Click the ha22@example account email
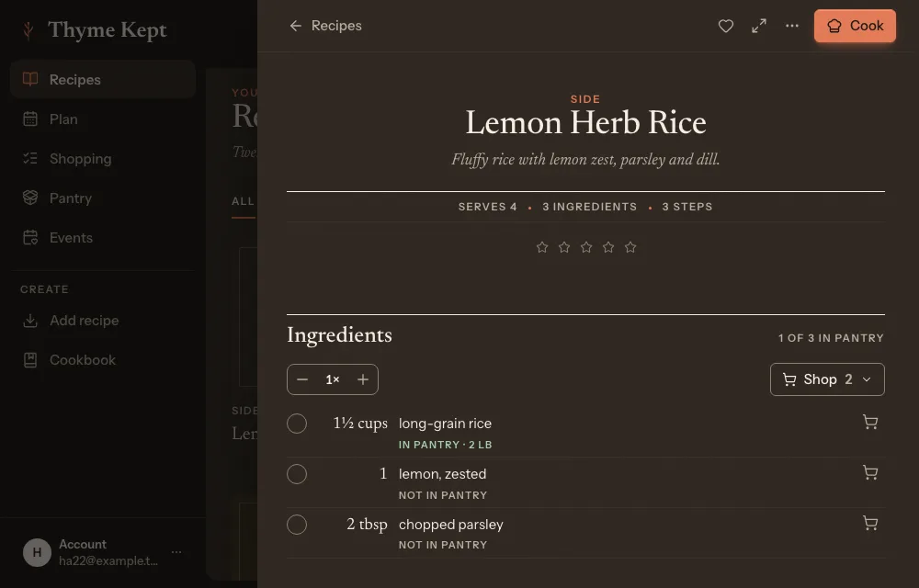 click(x=108, y=560)
